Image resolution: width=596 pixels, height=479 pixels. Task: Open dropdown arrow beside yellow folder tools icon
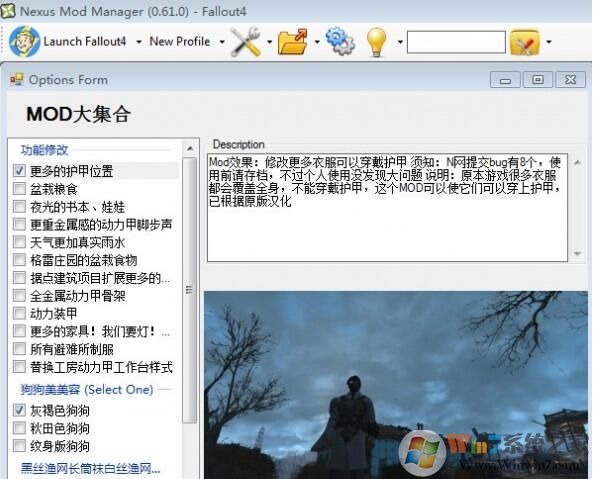point(548,42)
